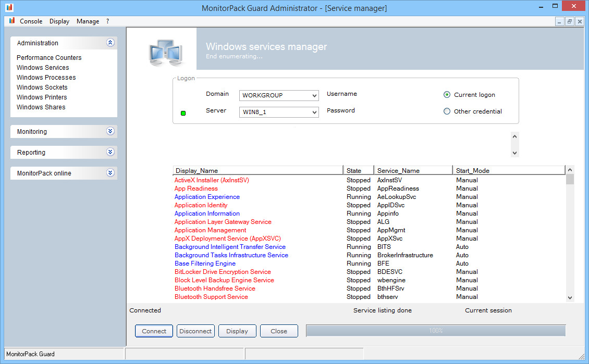Open Windows Services in Administration
The width and height of the screenshot is (589, 364).
click(43, 68)
